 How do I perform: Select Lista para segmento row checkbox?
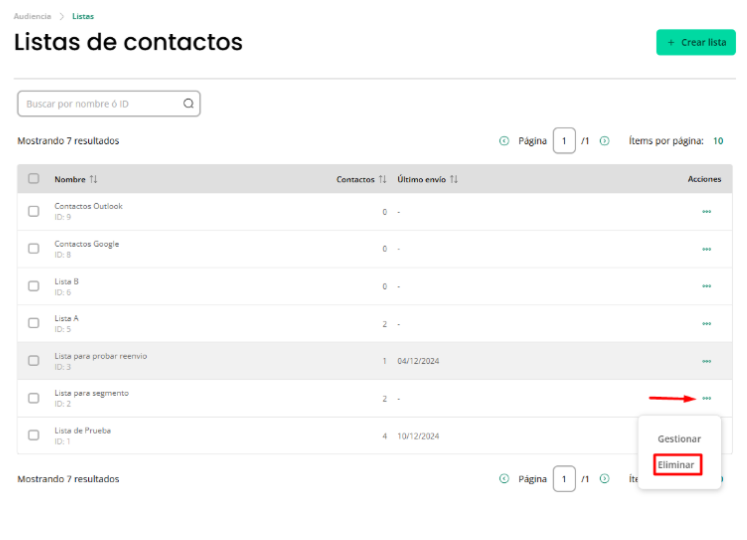tap(33, 398)
